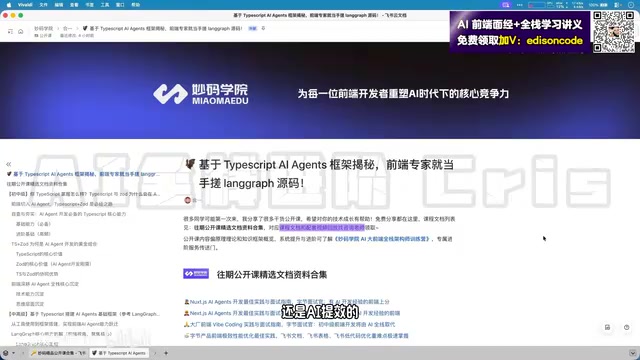The width and height of the screenshot is (640, 360).
Task: Open the floating help icon at bottom right
Action: click(627, 327)
